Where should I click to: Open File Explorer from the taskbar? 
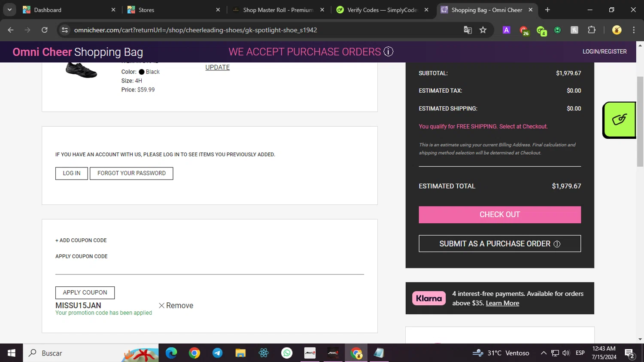240,353
